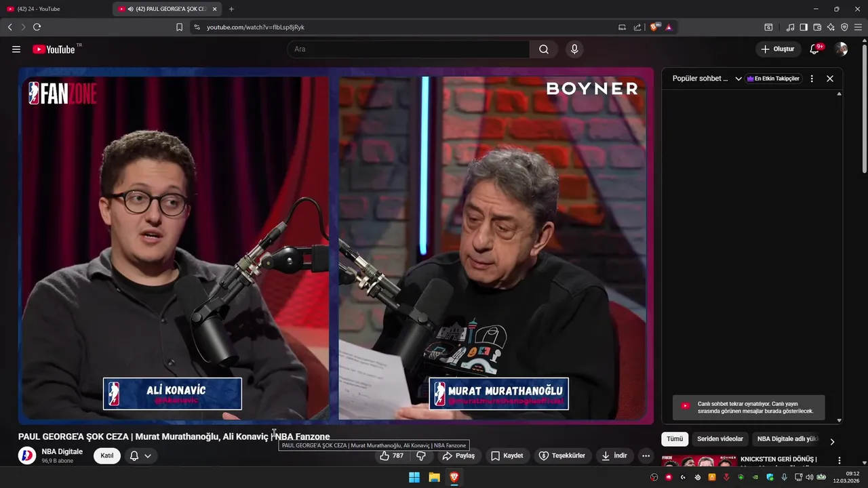
Task: Like the video with 787 likes
Action: (x=393, y=455)
